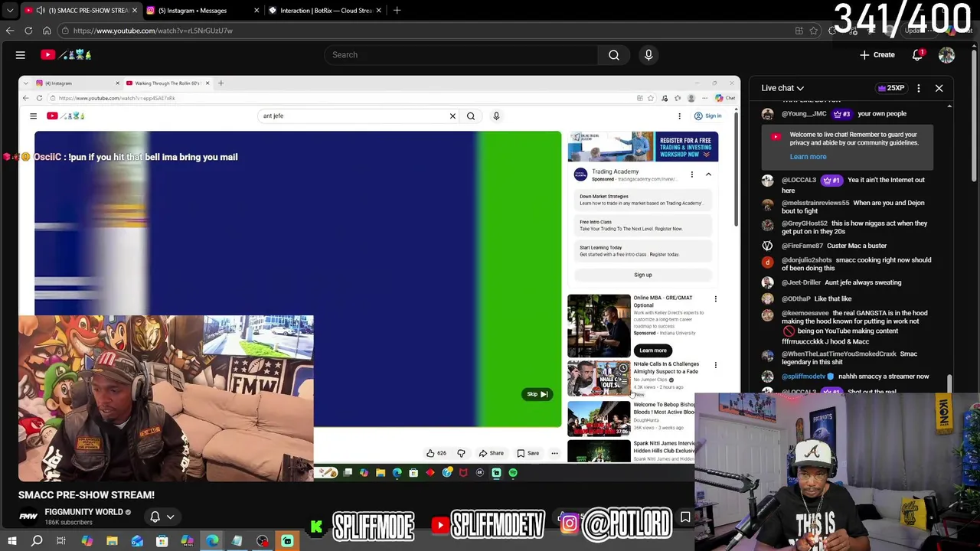Click Sign up in the Trading Academy ad
The height and width of the screenshot is (551, 980).
click(643, 275)
